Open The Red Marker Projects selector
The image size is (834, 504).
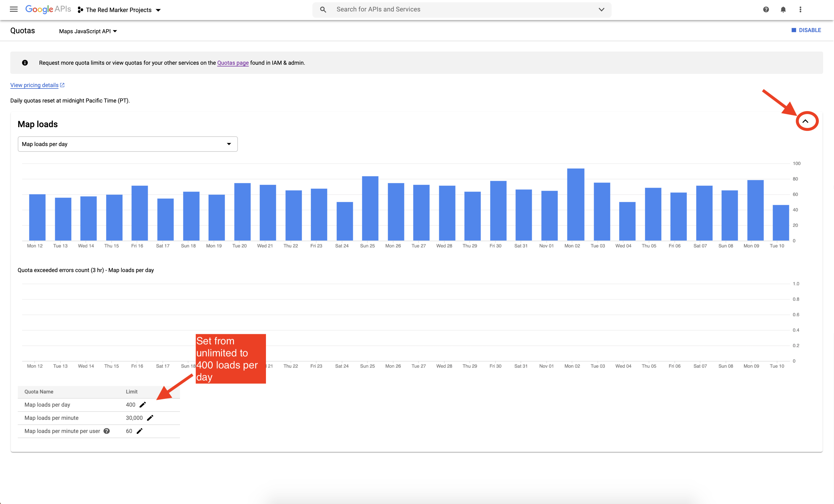pos(119,10)
